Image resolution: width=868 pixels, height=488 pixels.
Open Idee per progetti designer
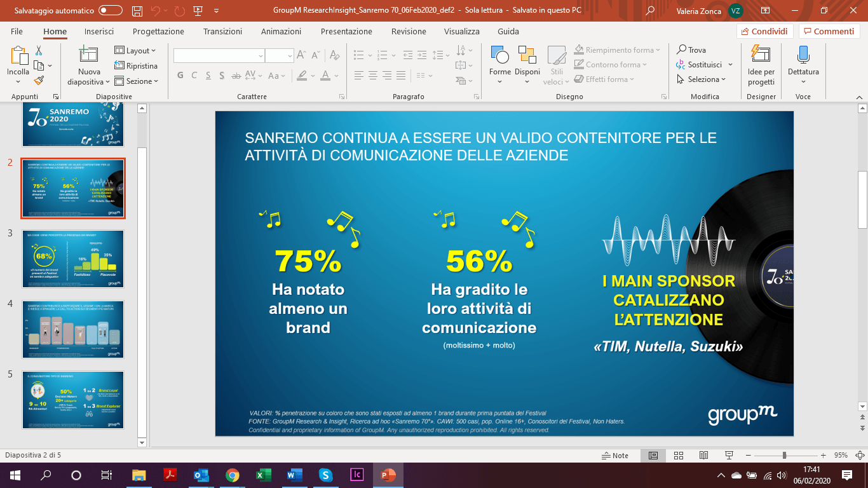click(x=761, y=65)
